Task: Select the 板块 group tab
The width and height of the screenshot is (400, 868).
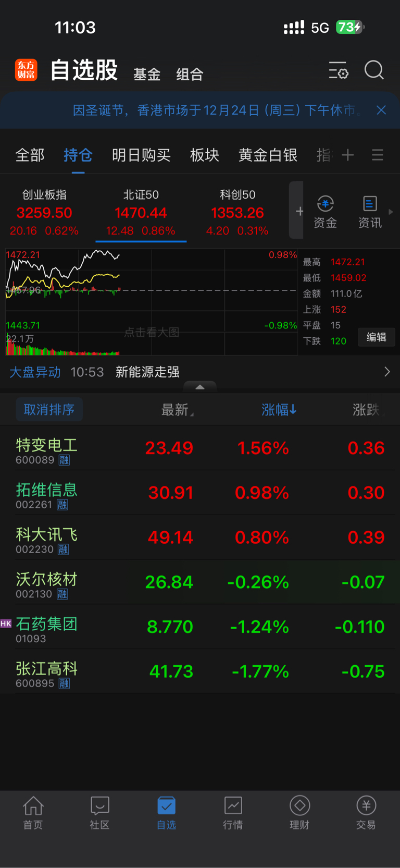Action: pyautogui.click(x=205, y=155)
